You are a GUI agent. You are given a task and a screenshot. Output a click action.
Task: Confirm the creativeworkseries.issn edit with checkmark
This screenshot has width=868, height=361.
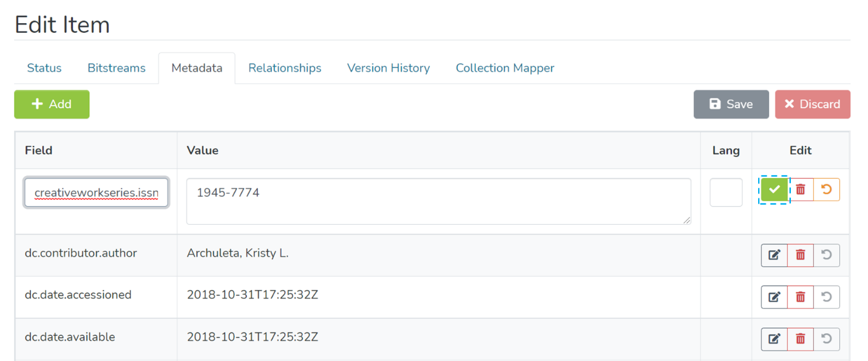click(774, 190)
